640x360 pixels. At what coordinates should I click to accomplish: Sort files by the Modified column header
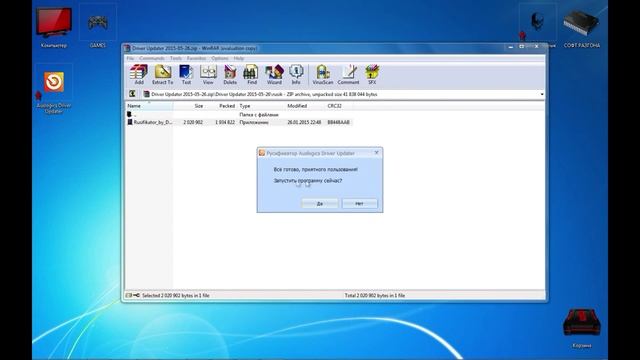304,106
